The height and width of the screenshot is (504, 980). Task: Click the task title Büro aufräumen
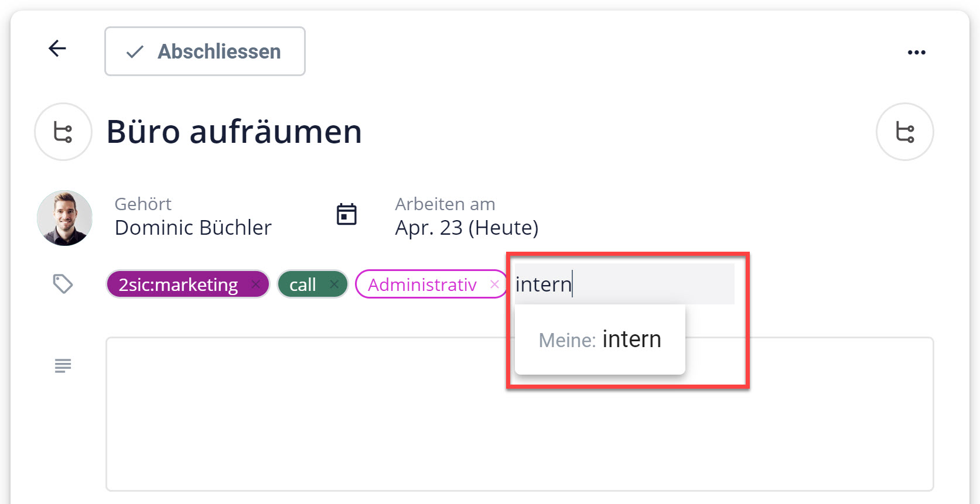coord(233,132)
